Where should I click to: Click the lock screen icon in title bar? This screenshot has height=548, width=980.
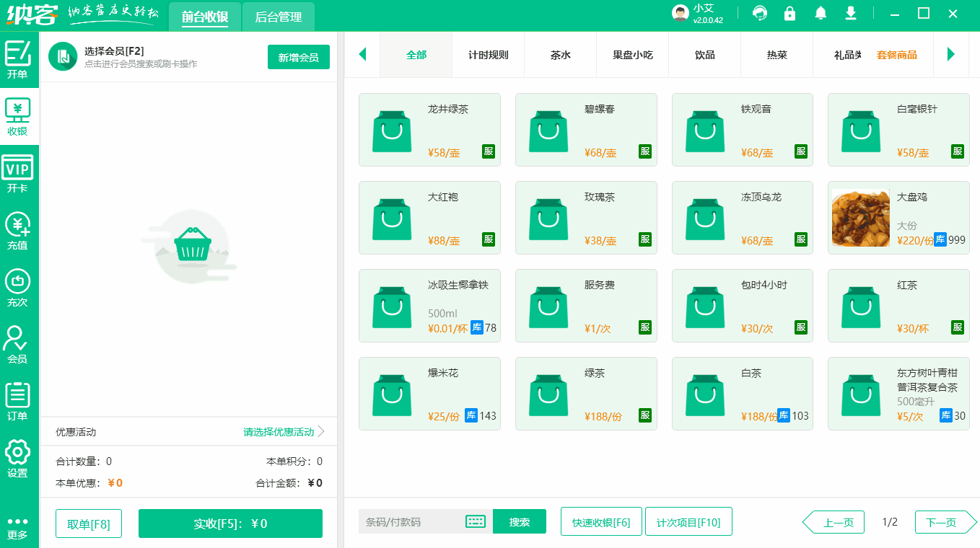tap(789, 13)
